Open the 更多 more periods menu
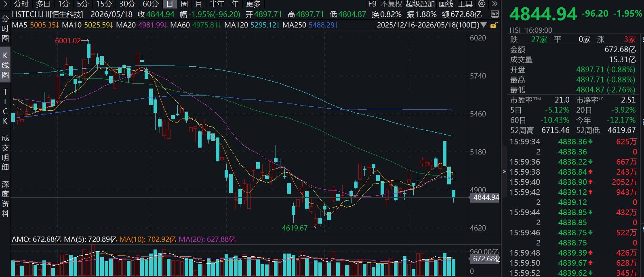The width and height of the screenshot is (644, 277). (253, 4)
